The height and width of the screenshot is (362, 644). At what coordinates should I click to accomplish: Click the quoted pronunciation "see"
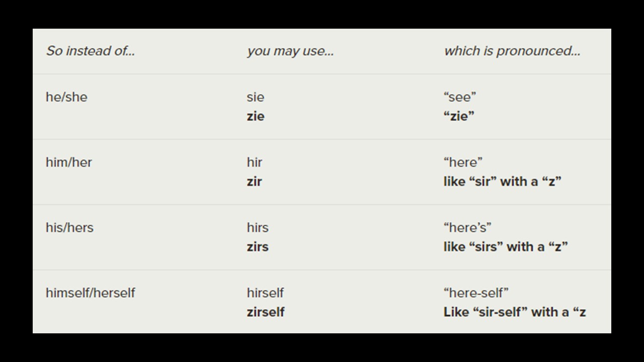click(459, 97)
